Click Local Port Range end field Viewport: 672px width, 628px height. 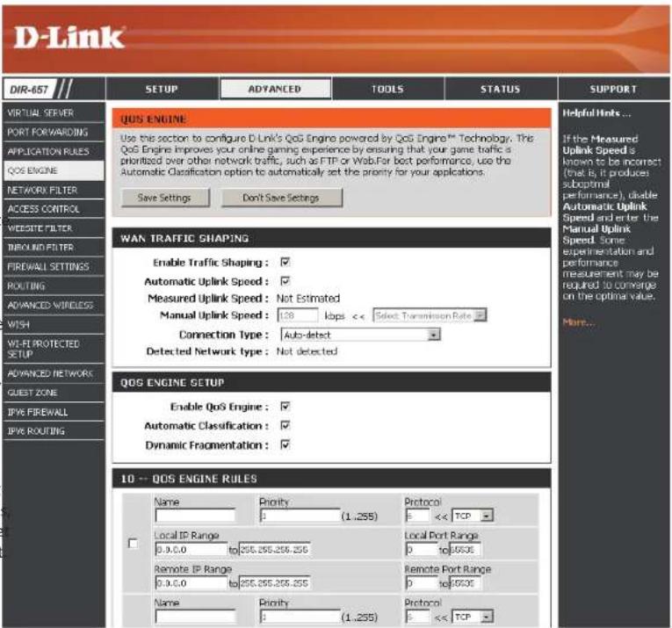[x=466, y=549]
